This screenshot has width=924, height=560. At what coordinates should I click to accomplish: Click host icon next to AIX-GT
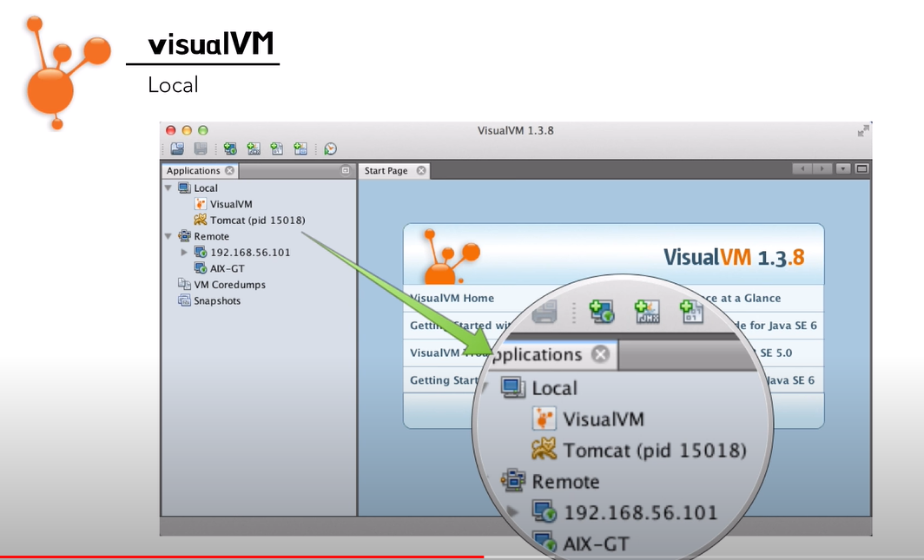(x=201, y=268)
